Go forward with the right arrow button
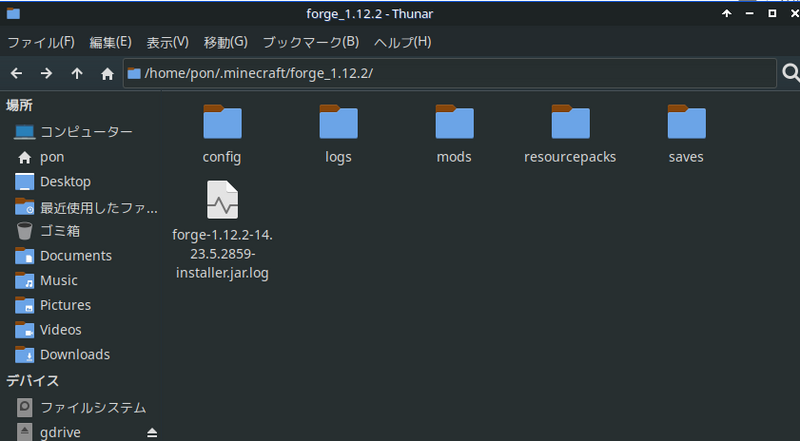This screenshot has height=441, width=800. pos(46,74)
